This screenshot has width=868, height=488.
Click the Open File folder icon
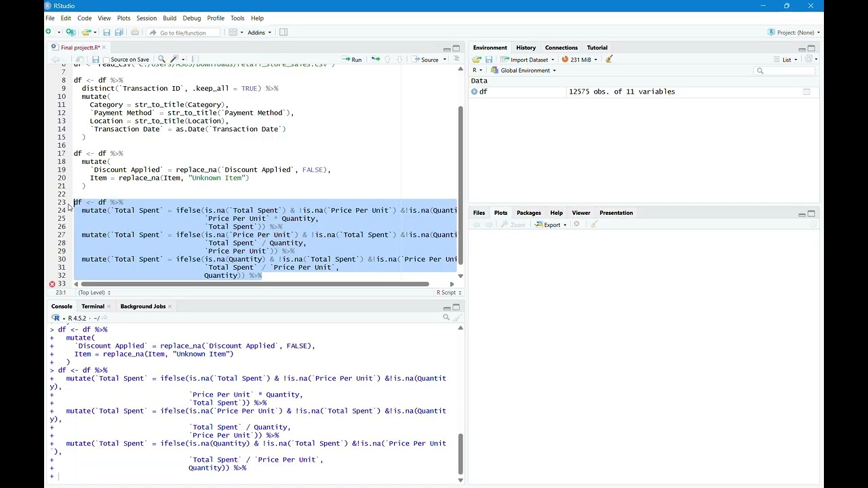(86, 33)
